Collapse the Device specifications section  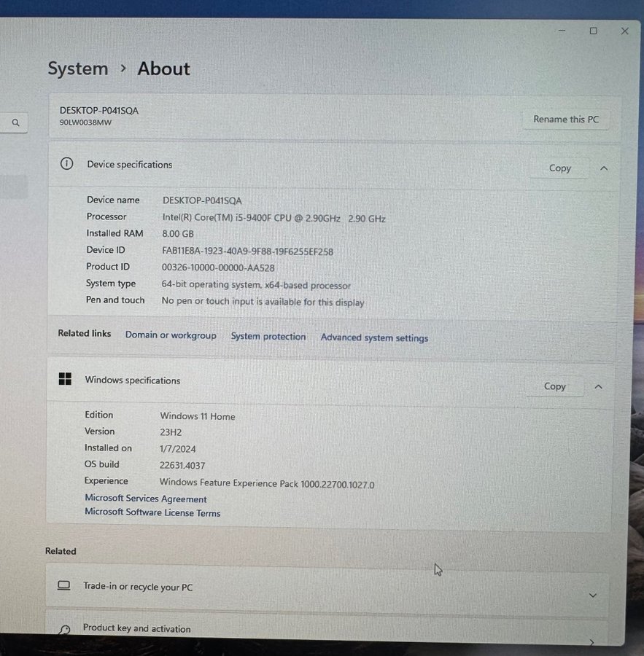[x=603, y=168]
